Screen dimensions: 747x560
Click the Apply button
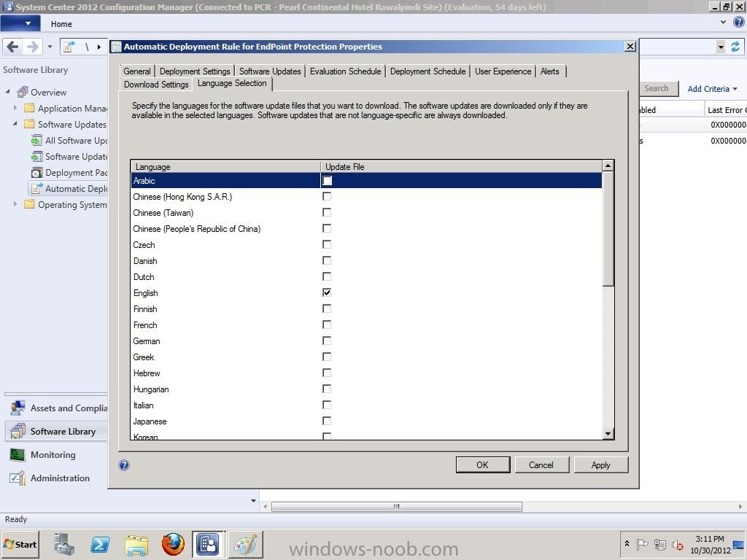click(x=601, y=464)
